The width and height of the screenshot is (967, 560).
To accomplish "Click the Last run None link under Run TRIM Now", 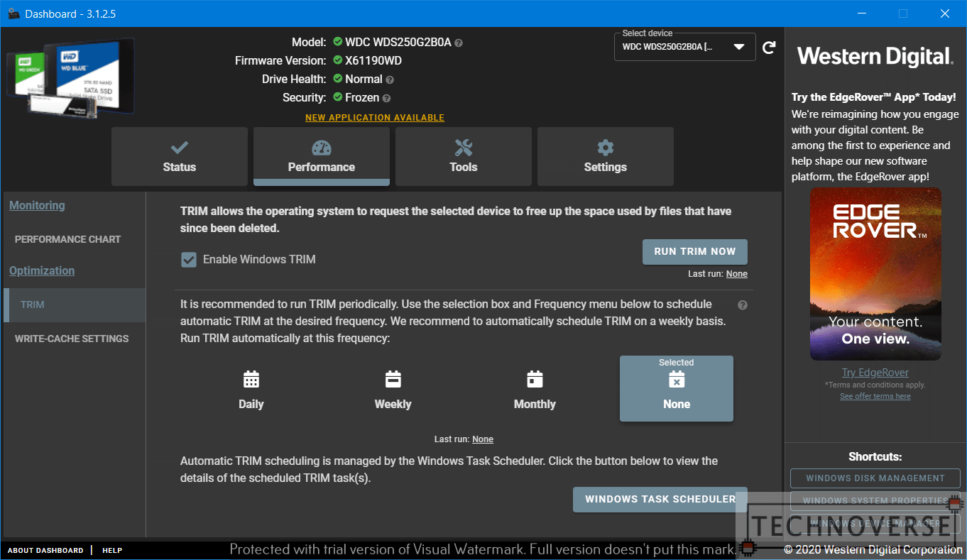I will click(737, 274).
